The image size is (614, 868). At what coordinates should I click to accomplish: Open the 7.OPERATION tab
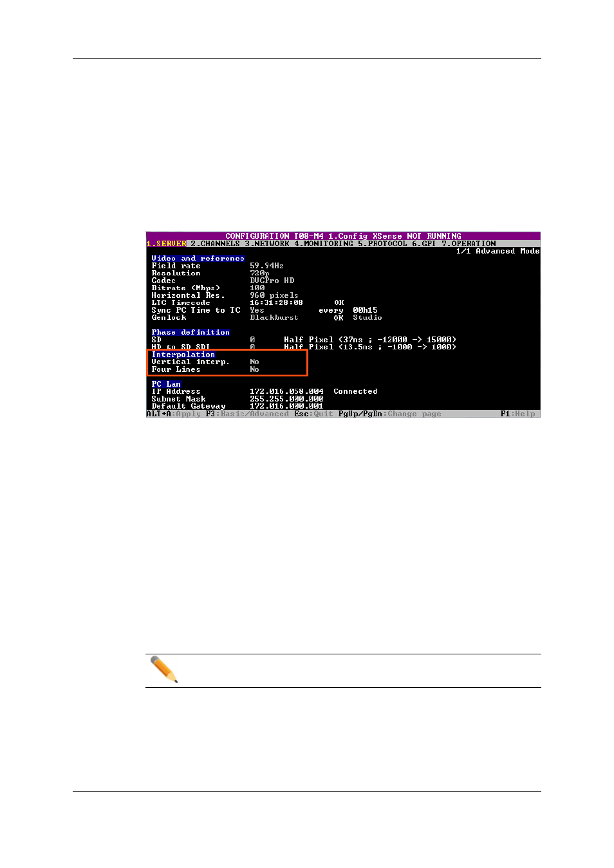[469, 244]
